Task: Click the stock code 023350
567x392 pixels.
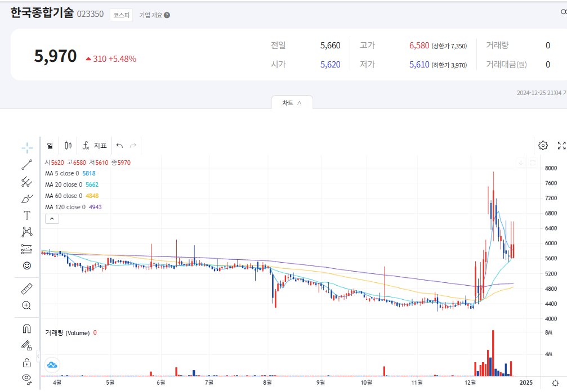Action: click(90, 14)
